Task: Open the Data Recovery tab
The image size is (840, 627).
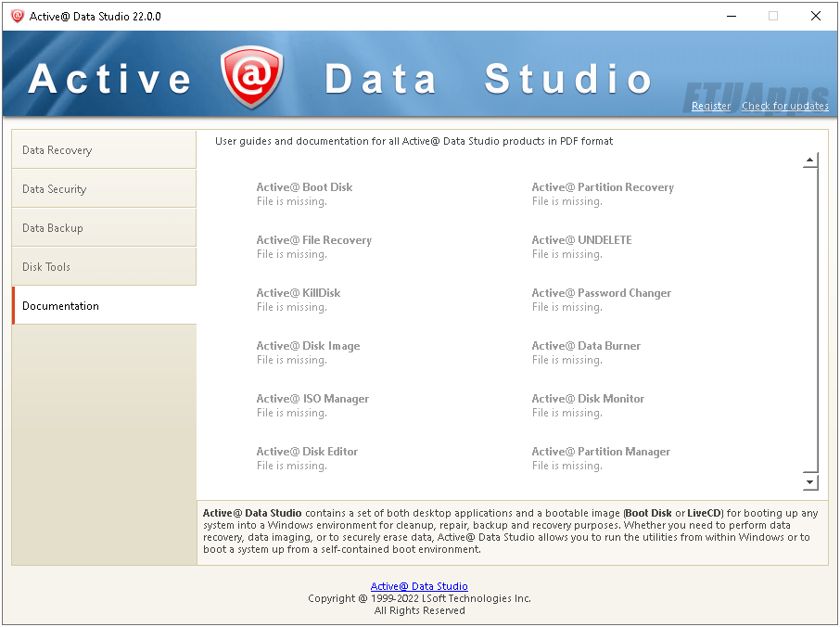Action: pyautogui.click(x=104, y=150)
